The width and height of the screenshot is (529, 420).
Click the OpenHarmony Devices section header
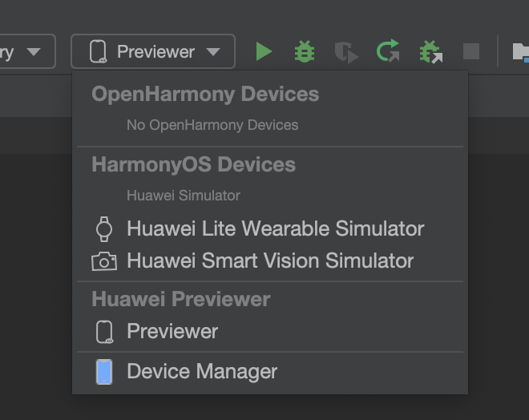(205, 94)
